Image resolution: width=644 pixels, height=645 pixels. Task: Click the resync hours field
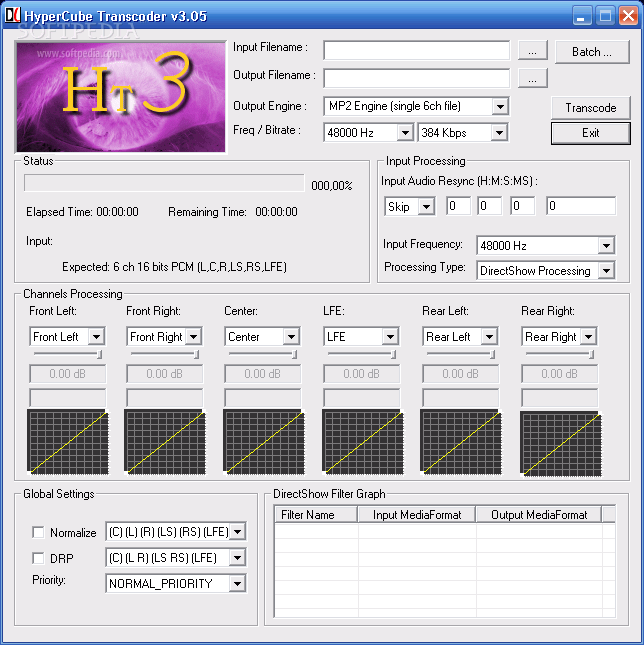click(x=459, y=206)
